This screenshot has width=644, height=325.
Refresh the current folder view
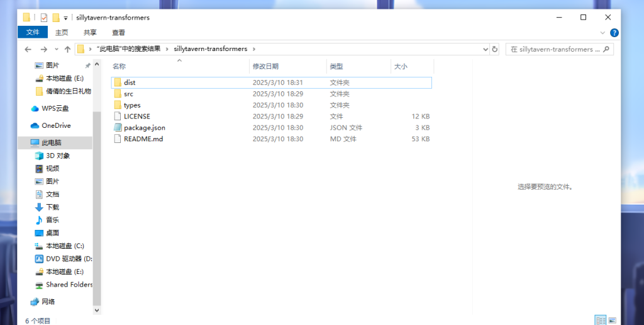[495, 49]
